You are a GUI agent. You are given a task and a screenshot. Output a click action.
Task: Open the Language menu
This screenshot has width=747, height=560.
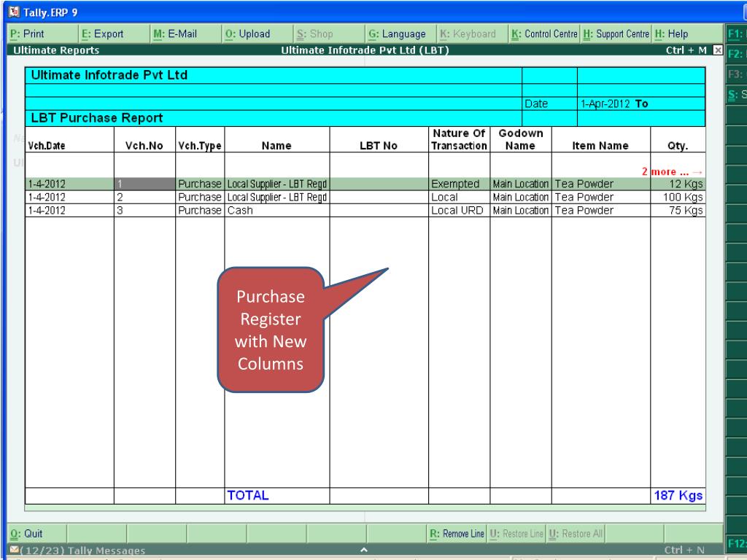[401, 34]
